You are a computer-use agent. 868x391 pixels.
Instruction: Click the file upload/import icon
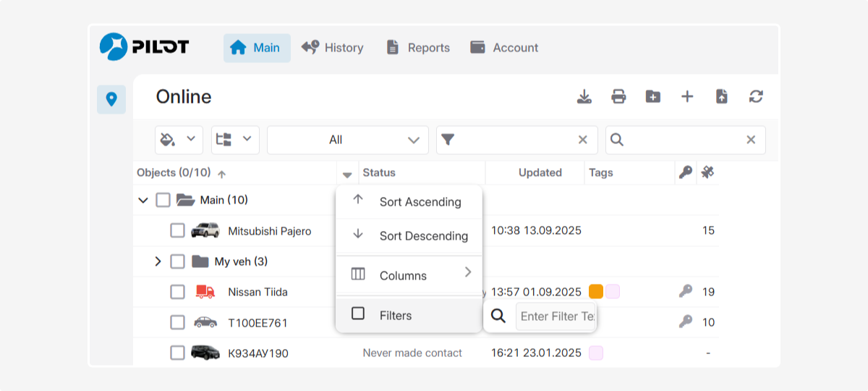coord(721,96)
